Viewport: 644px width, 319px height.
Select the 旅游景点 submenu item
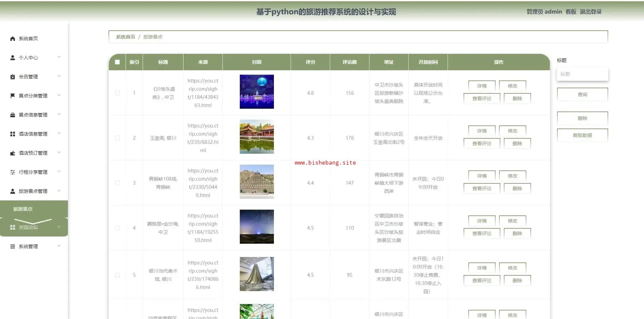pyautogui.click(x=23, y=209)
